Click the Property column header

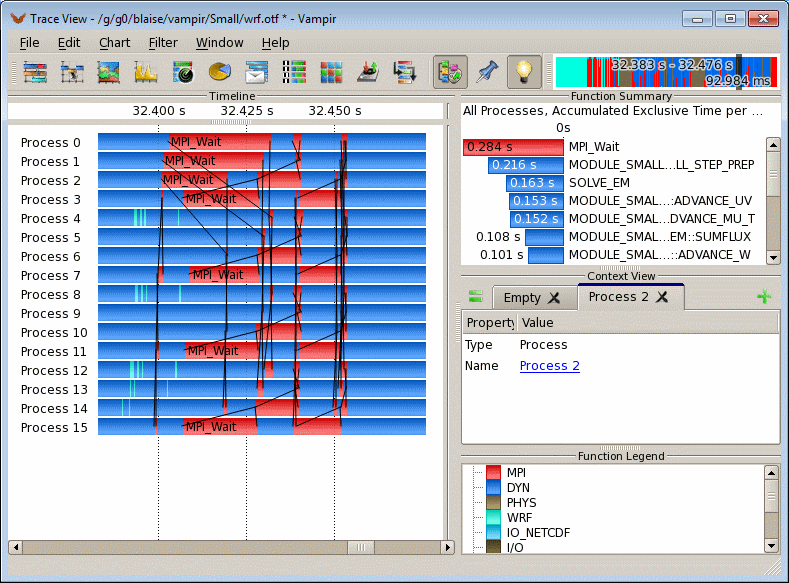point(490,322)
